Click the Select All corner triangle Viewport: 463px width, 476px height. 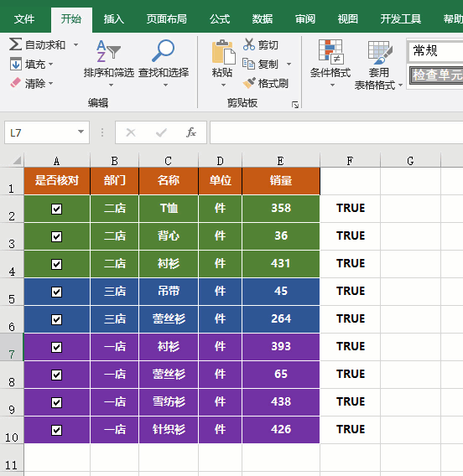click(x=17, y=160)
